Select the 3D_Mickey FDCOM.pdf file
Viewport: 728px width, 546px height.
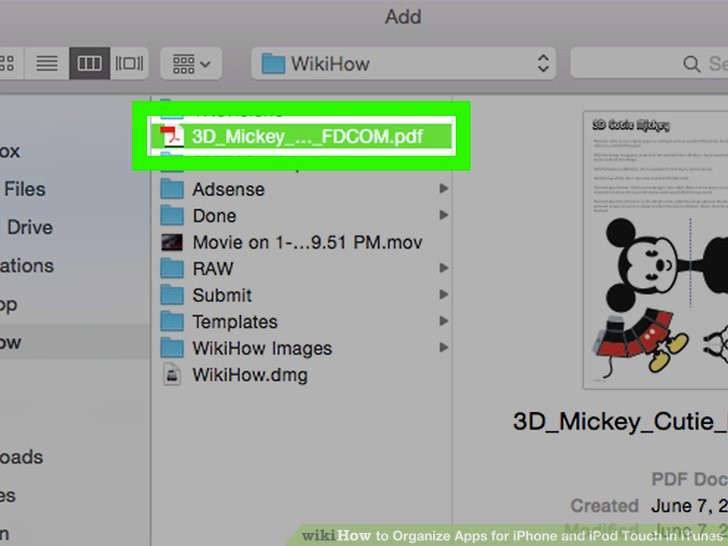tap(301, 136)
